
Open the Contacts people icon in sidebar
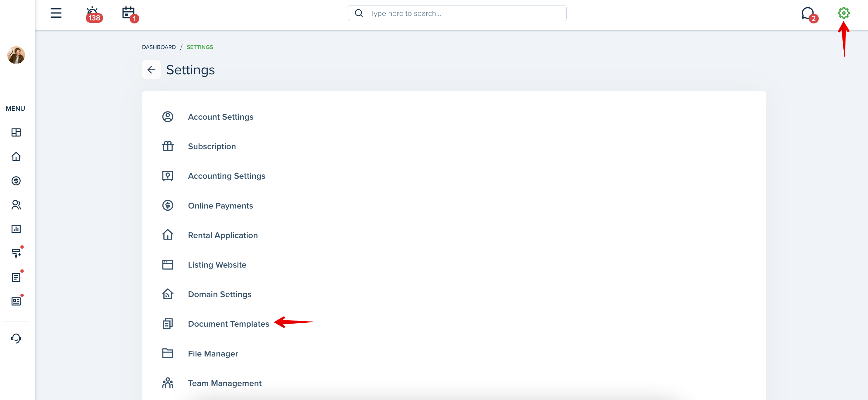[x=16, y=205]
